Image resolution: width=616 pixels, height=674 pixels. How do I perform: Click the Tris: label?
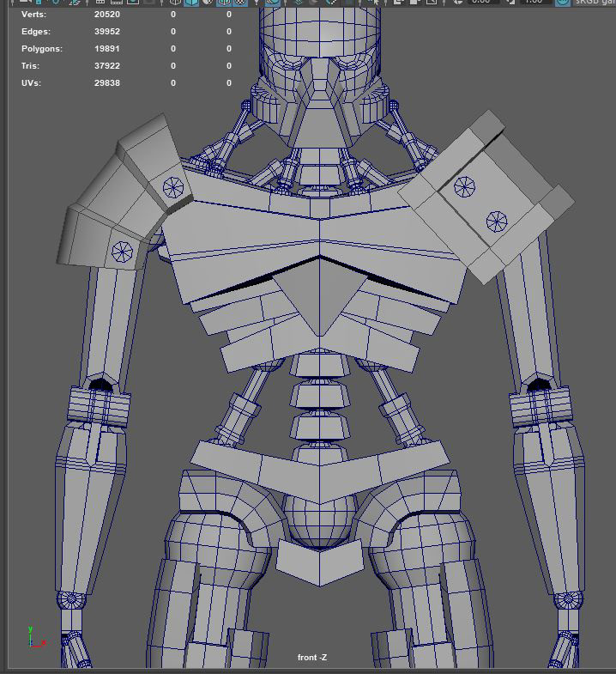30,66
